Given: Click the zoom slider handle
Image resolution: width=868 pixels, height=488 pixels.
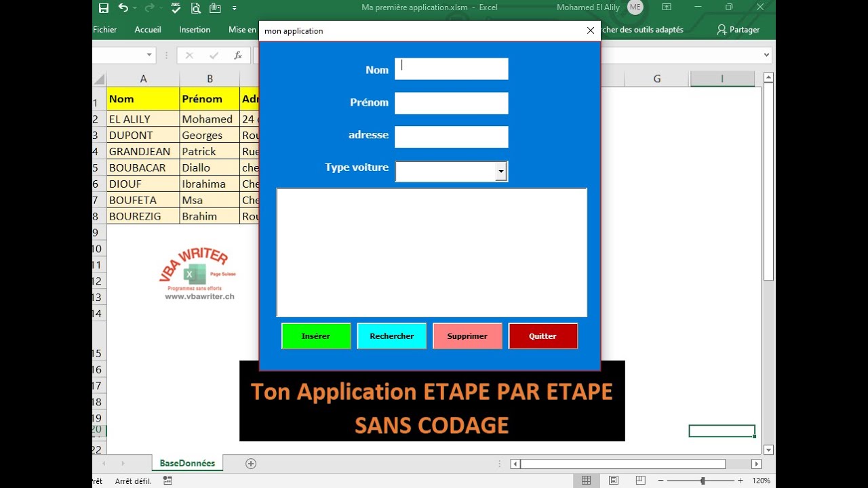Looking at the screenshot, I should pos(703,481).
